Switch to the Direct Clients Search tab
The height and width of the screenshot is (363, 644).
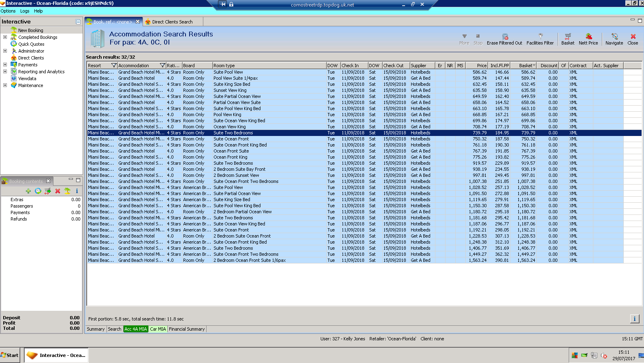pyautogui.click(x=172, y=22)
